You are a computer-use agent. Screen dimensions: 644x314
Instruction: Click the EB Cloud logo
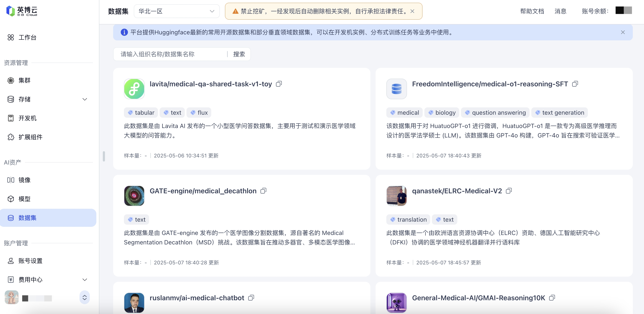coord(22,11)
